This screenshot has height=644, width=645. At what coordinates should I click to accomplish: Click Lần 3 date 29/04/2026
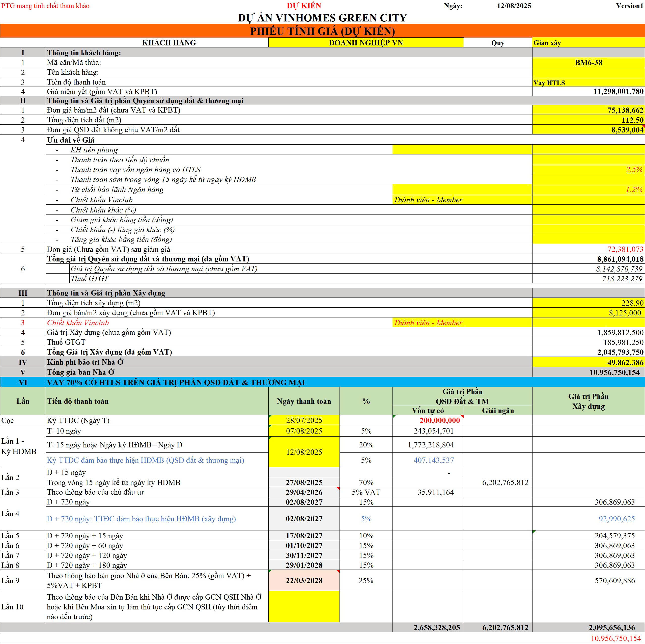tap(304, 492)
